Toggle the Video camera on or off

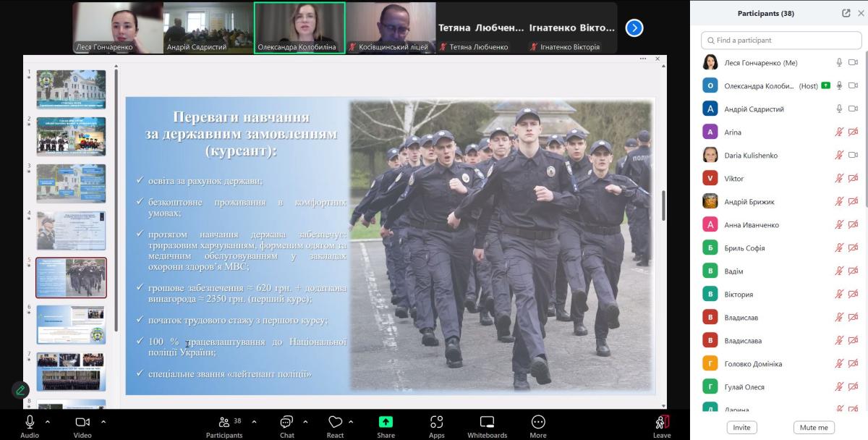(82, 423)
